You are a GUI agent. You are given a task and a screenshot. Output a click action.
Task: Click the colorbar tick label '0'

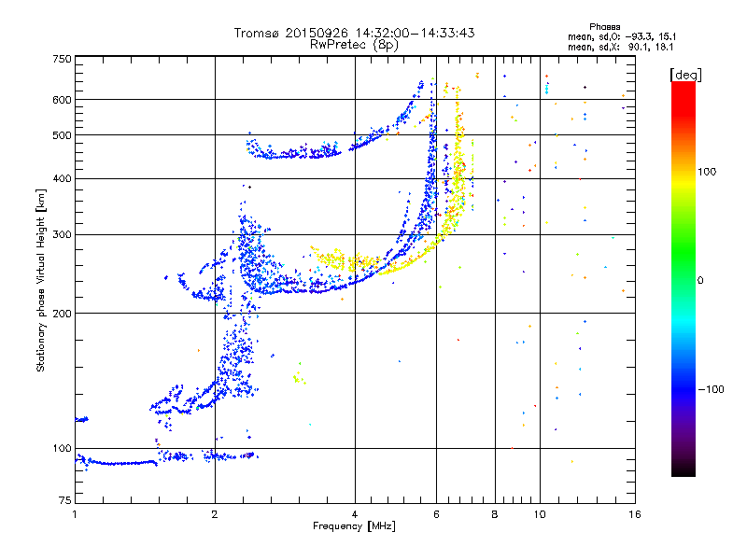point(700,281)
